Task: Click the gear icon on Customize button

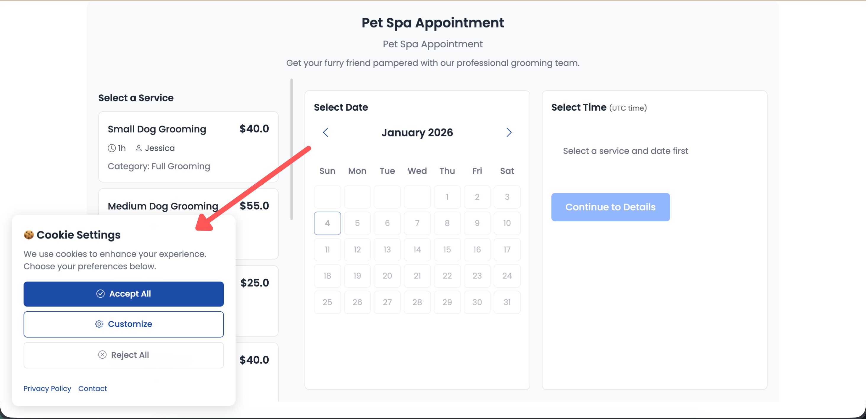Action: pyautogui.click(x=99, y=324)
